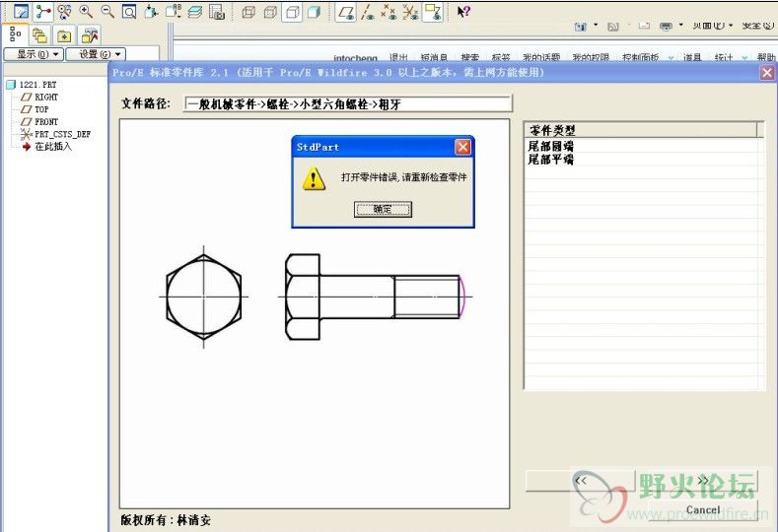Select the RIGHT datum plane
Screen dimensions: 778x532
tap(39, 98)
